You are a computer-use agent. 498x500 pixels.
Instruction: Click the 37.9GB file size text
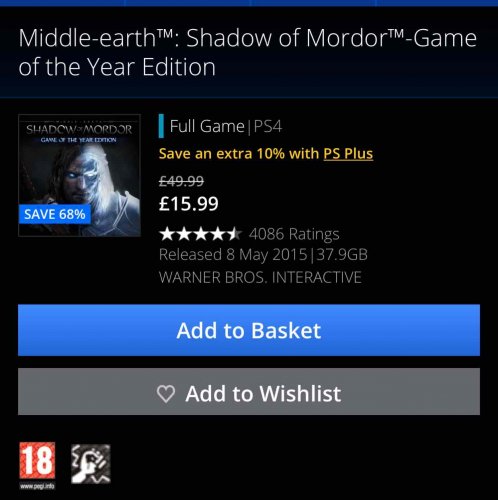coord(342,255)
